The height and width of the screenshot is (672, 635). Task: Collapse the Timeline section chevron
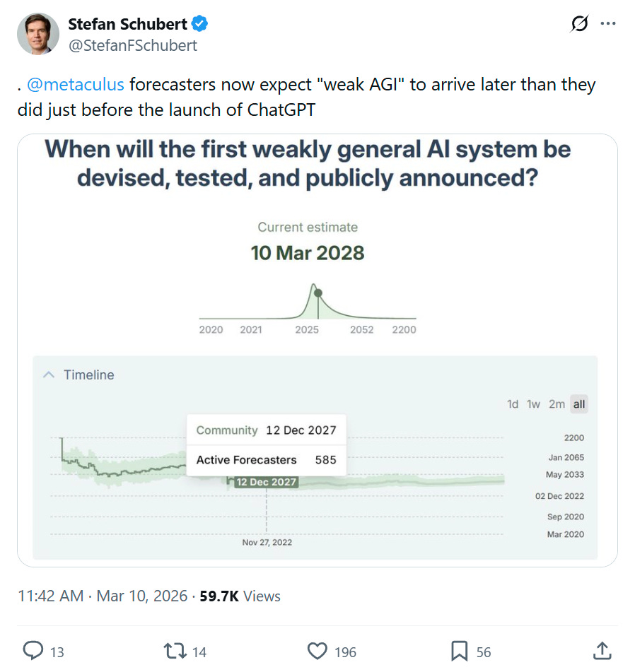coord(49,375)
